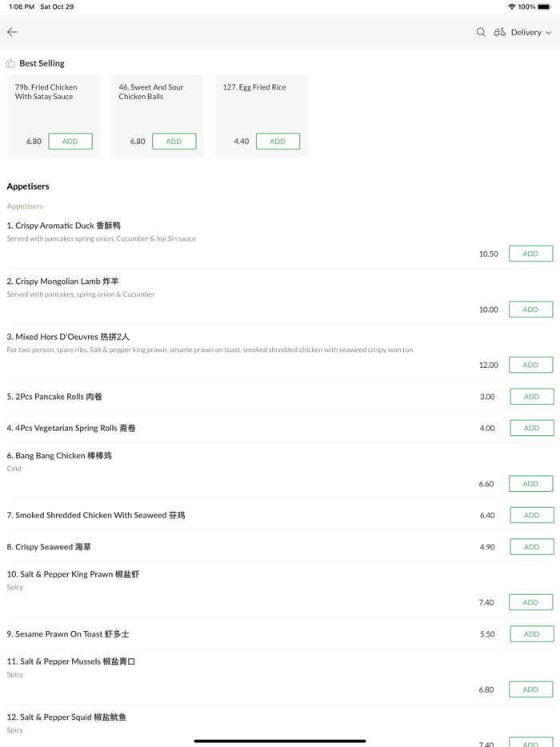Tap the delivery scooter icon
Screen dimensions: 560x747
point(500,32)
